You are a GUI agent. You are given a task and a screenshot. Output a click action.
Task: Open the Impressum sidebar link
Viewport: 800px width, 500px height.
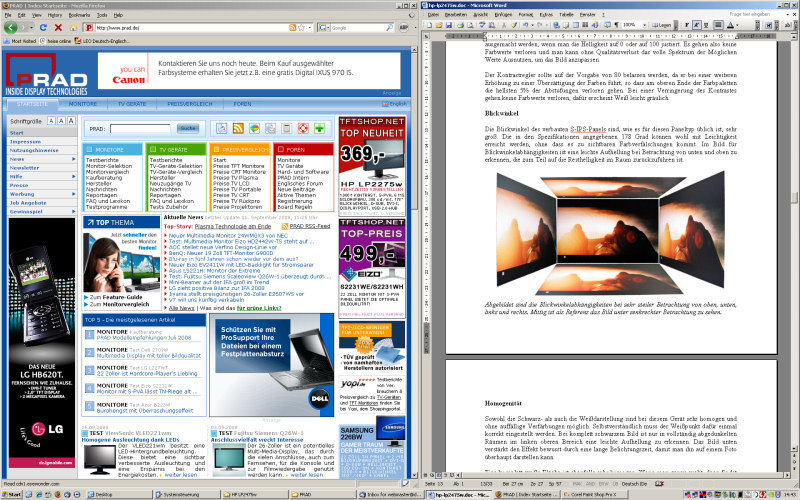coord(25,141)
